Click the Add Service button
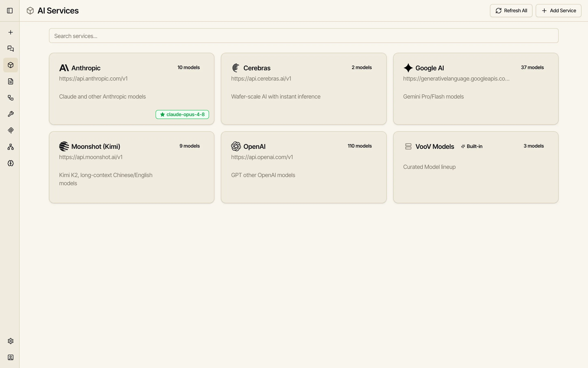 point(558,11)
